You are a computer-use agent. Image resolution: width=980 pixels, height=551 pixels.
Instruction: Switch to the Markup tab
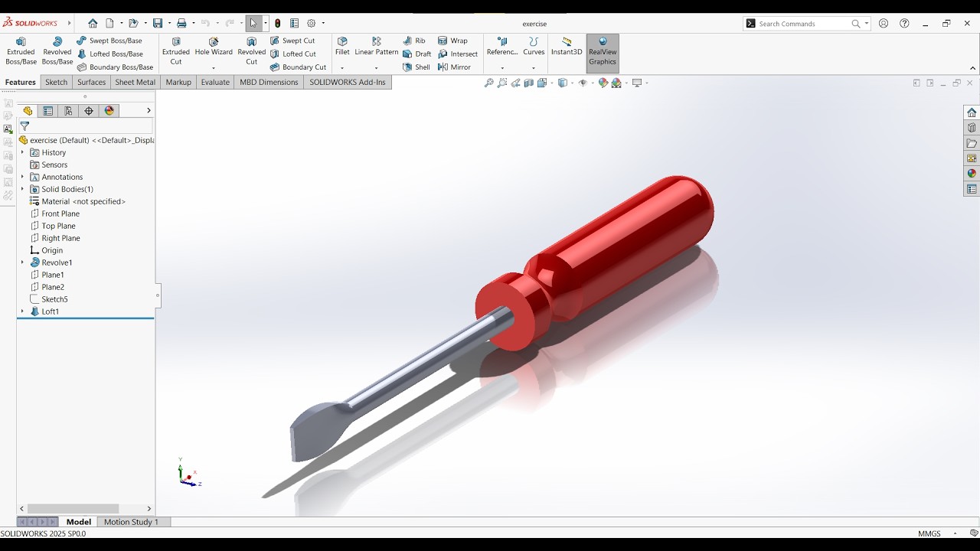pos(178,82)
